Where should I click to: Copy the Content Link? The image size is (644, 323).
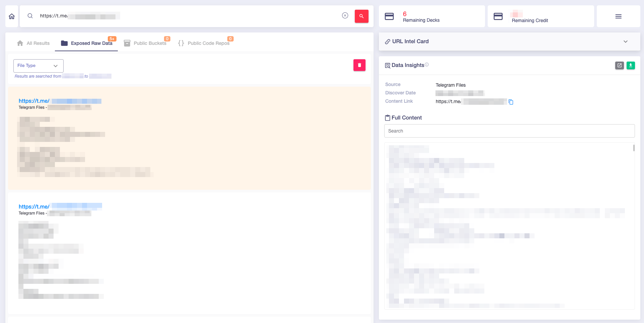pyautogui.click(x=511, y=102)
